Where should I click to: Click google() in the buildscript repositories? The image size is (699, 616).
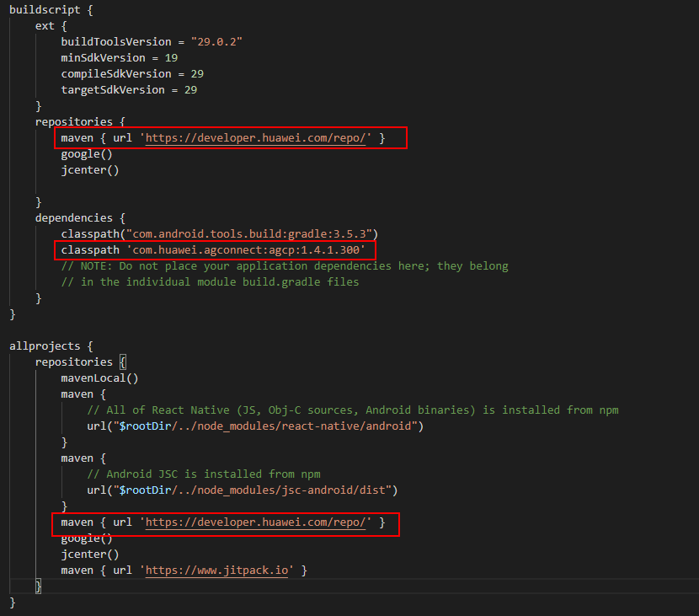[x=87, y=154]
